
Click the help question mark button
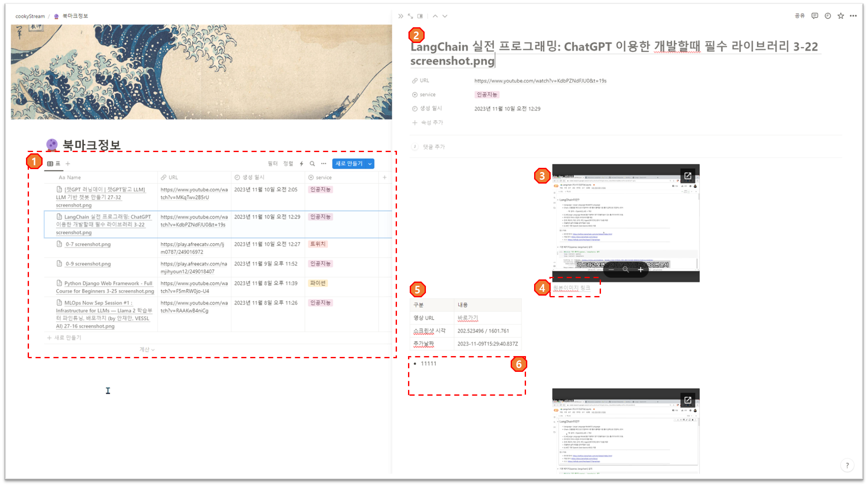[847, 465]
